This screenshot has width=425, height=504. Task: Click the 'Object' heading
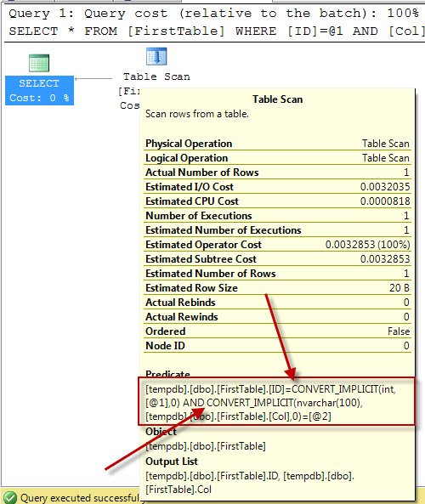tap(161, 432)
